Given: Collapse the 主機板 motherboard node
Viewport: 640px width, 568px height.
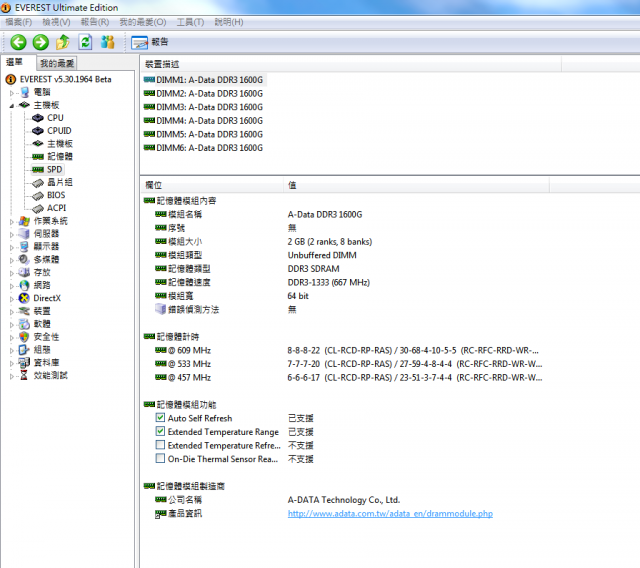Looking at the screenshot, I should (11, 106).
